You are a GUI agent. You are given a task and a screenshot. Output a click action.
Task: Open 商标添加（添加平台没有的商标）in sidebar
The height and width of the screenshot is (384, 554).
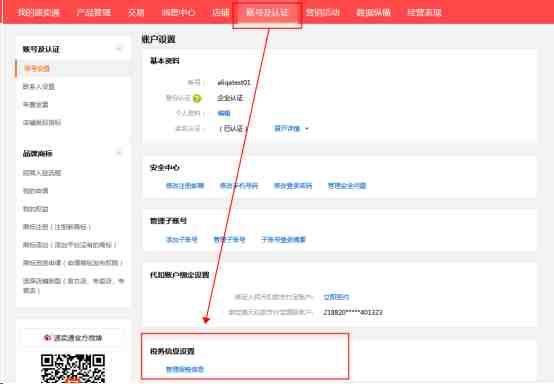click(70, 244)
